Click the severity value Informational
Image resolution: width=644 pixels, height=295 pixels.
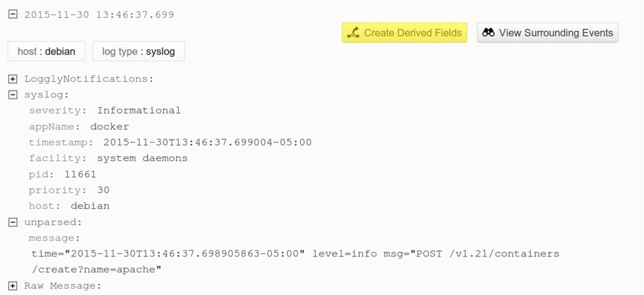coord(139,111)
